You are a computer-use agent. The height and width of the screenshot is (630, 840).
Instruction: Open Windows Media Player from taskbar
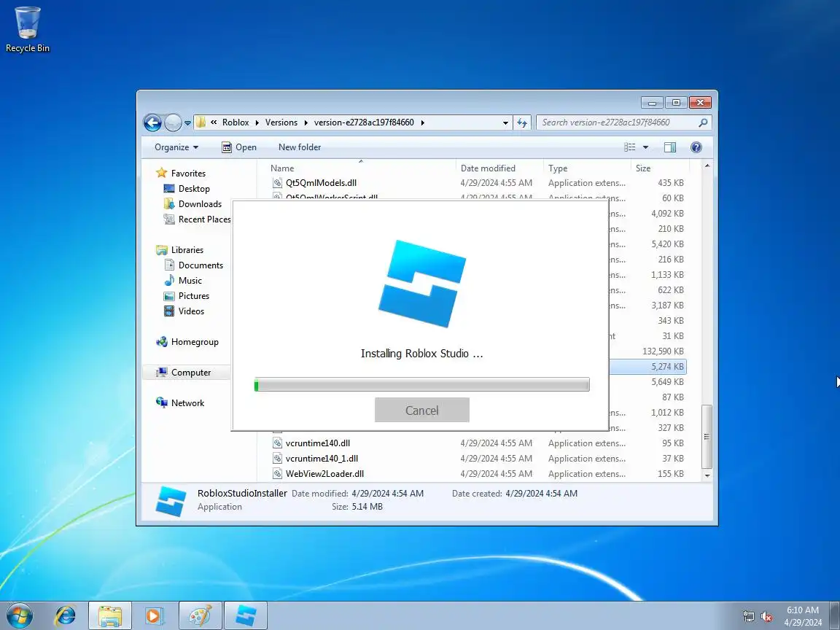click(x=154, y=615)
